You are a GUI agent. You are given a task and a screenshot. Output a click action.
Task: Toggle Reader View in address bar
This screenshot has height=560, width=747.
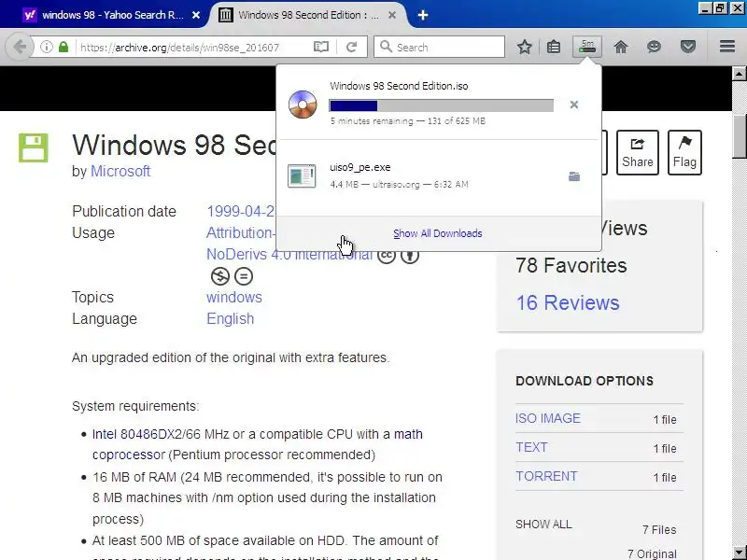321,48
